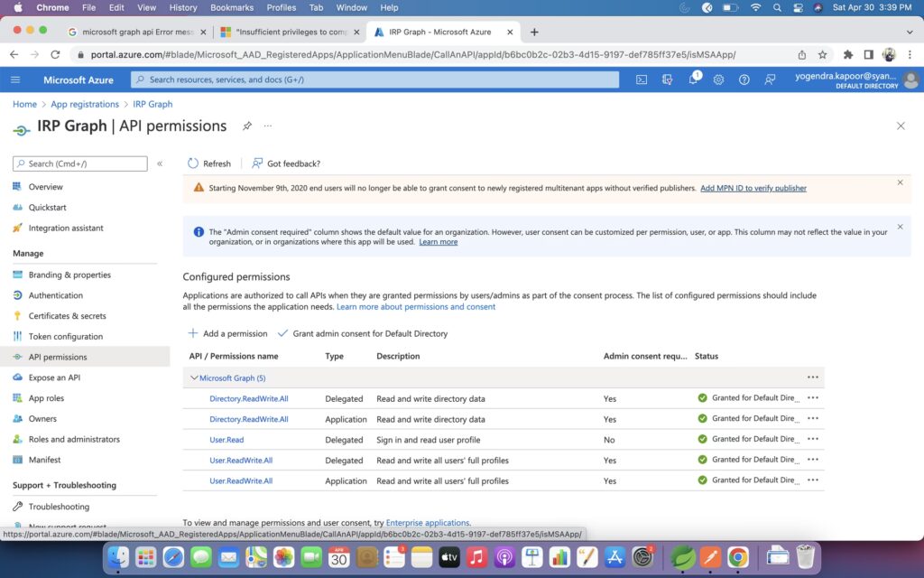This screenshot has width=924, height=578.
Task: Open the Bookmarks menu in menu bar
Action: click(231, 7)
